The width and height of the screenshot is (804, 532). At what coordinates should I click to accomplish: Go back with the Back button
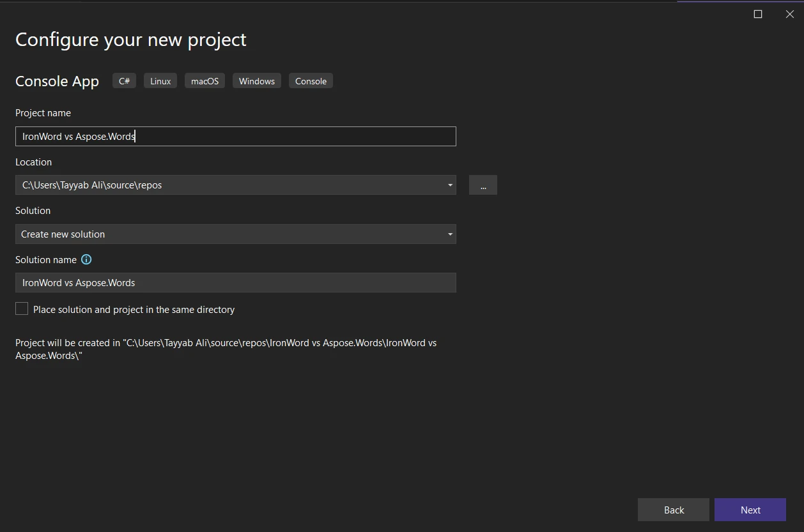(x=673, y=510)
